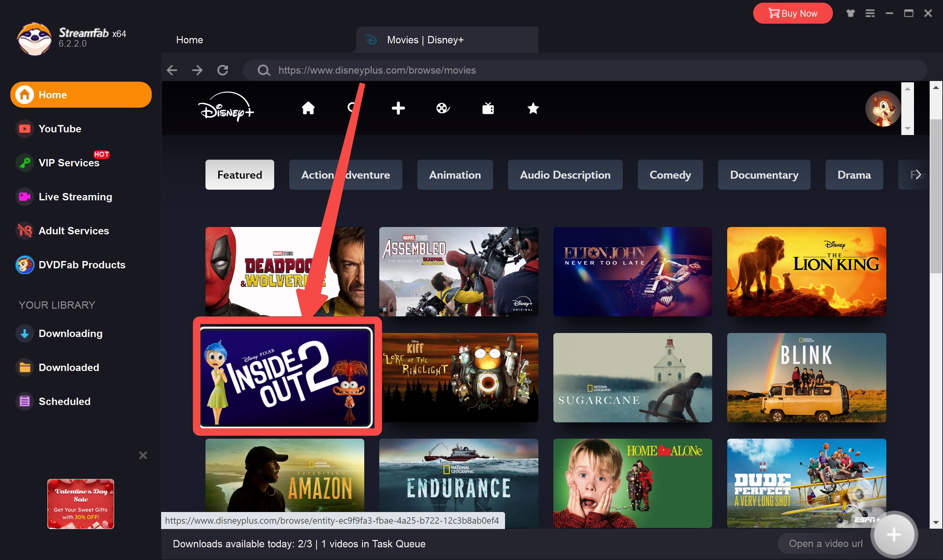
Task: Open the Blink documentary
Action: (806, 377)
